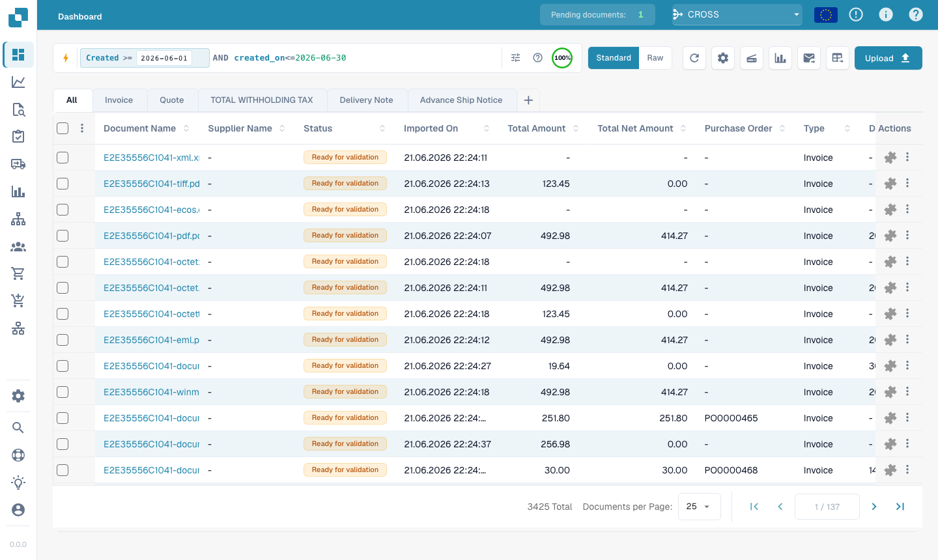This screenshot has width=938, height=560.
Task: Open the three-dot menu for E2E35556C1041-ecos row
Action: pyautogui.click(x=907, y=210)
